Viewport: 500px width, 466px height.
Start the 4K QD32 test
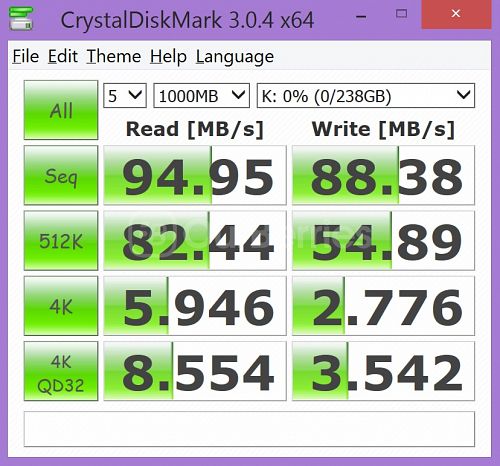coord(61,371)
